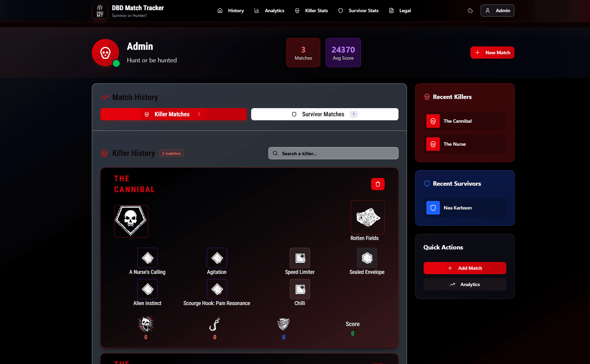Image resolution: width=590 pixels, height=364 pixels.
Task: Click the Alien Instinct perk icon
Action: click(147, 289)
